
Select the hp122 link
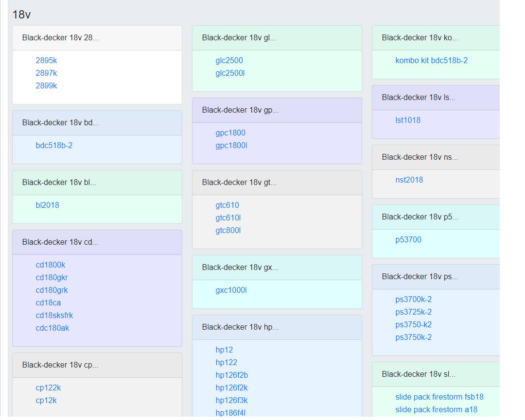[226, 363]
